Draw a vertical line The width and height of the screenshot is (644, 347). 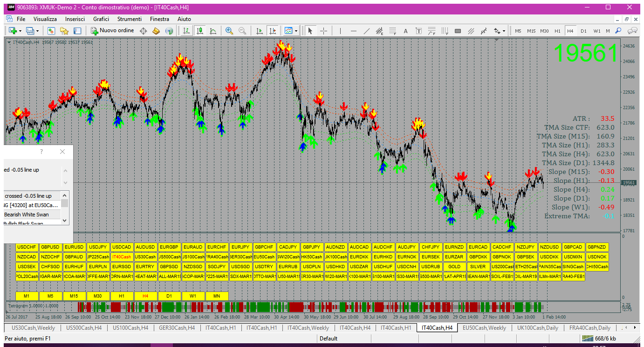(341, 31)
